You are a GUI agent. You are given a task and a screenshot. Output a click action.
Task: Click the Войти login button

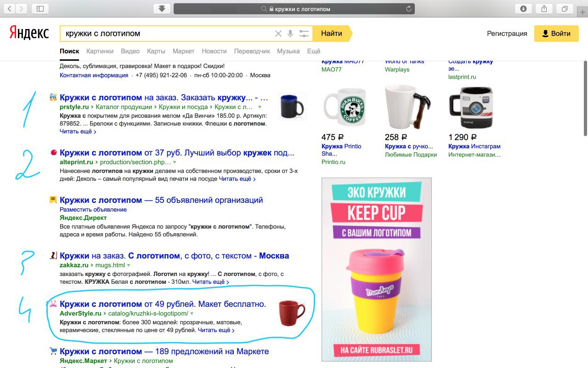point(556,34)
